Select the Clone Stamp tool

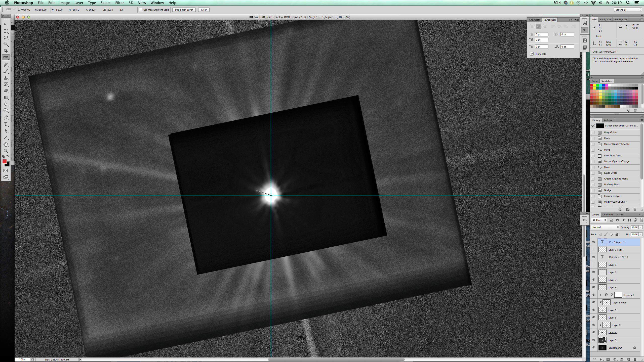point(6,78)
